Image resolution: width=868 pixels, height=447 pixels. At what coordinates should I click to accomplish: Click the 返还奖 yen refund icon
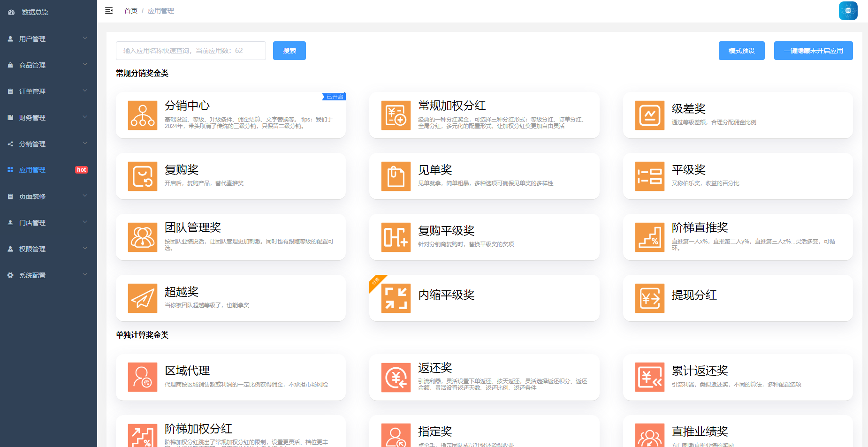coord(396,377)
